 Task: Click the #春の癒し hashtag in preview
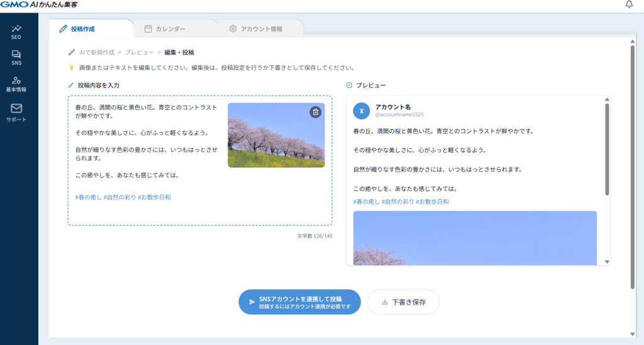pyautogui.click(x=367, y=202)
